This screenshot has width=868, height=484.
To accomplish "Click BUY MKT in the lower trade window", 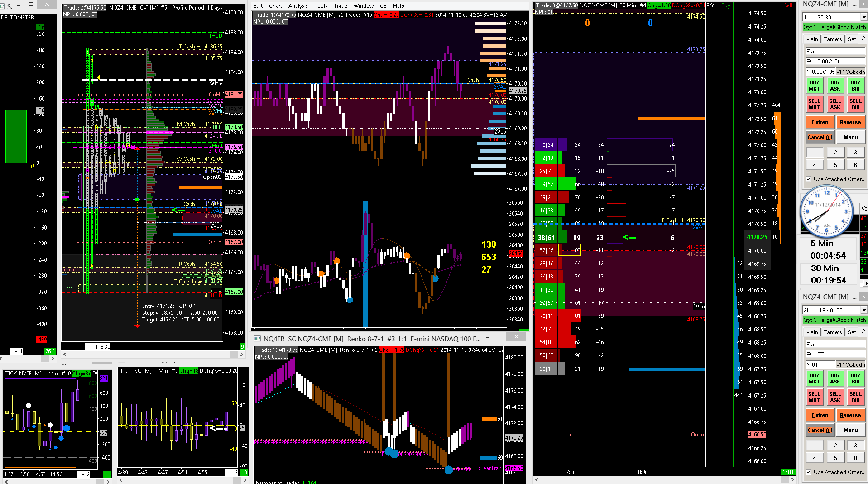I will pos(814,379).
